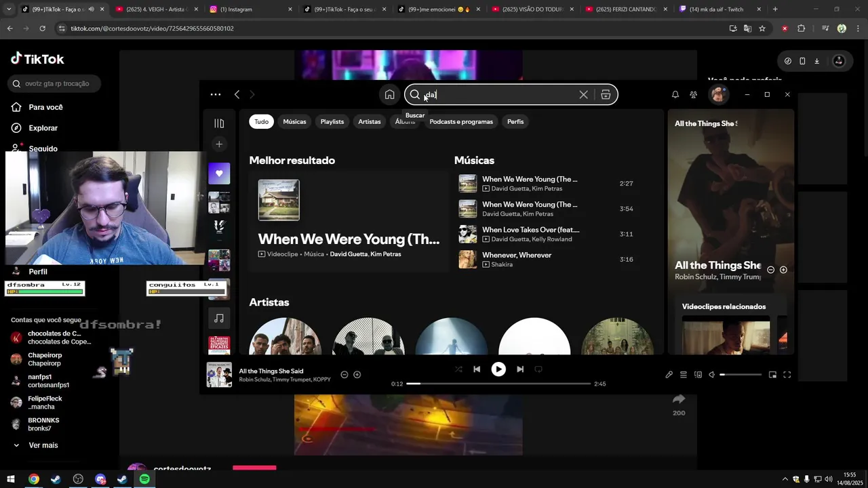Viewport: 868px width, 488px height.
Task: Select the Músicas filter chip
Action: [294, 121]
